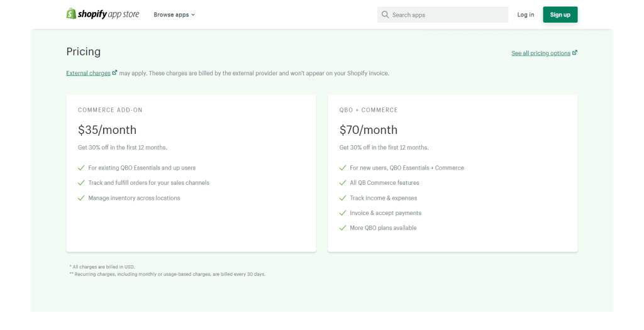Image resolution: width=644 pixels, height=330 pixels.
Task: Select the COMMERCE ADD-ON plan title
Action: click(x=110, y=110)
